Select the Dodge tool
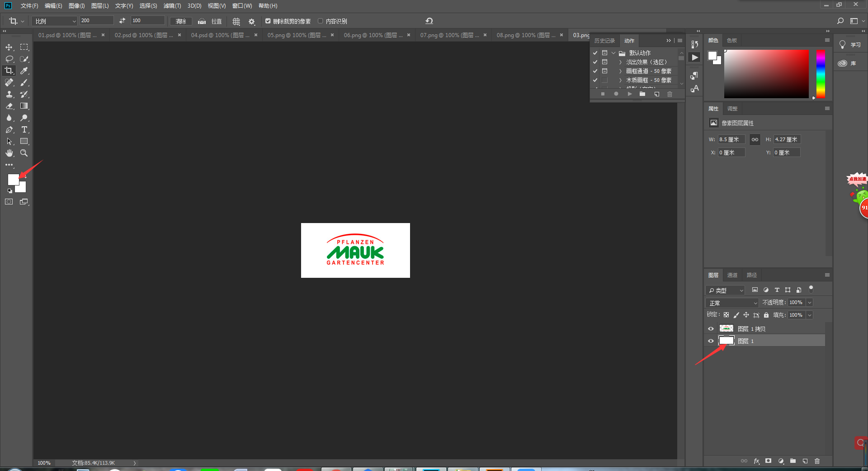 coord(24,118)
